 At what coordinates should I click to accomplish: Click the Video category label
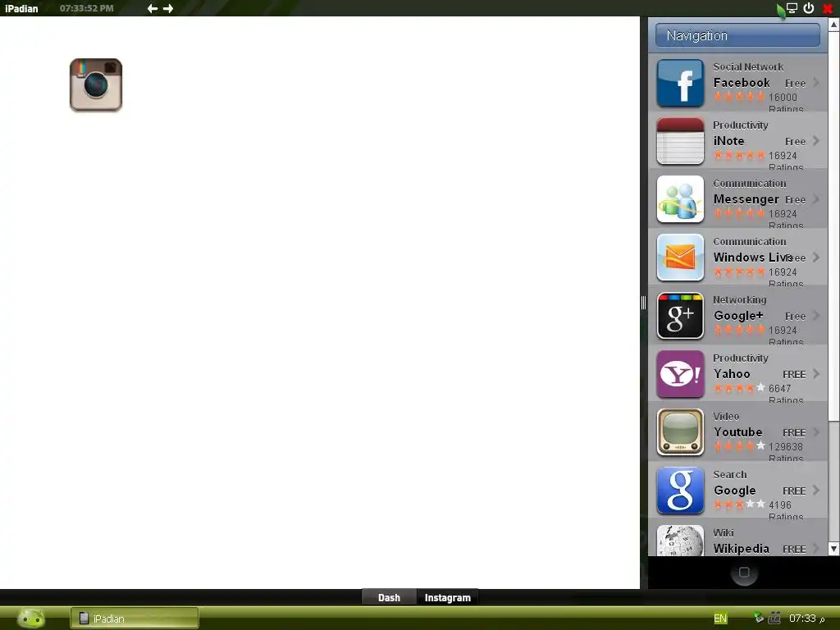[726, 416]
